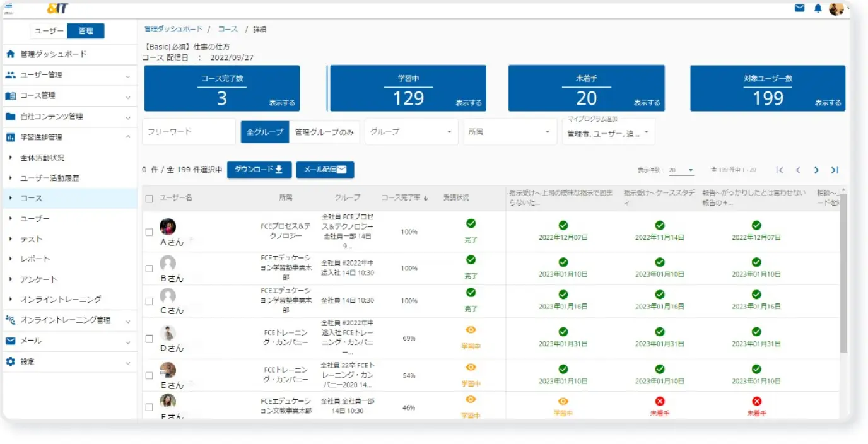
Task: Select コース sidebar submenu item
Action: 69,198
